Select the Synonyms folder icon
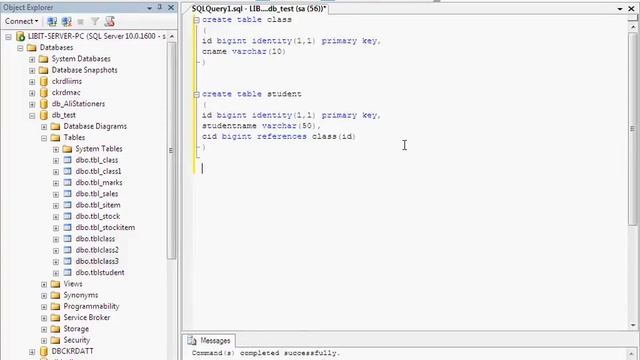Screen dimensions: 640x360 tap(55, 295)
